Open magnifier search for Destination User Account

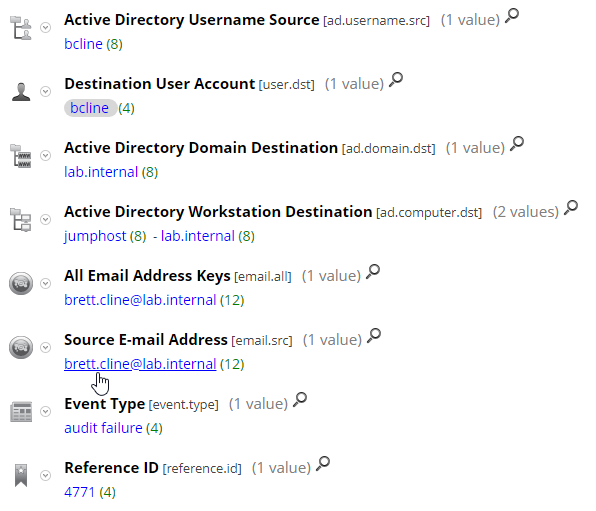[x=396, y=80]
